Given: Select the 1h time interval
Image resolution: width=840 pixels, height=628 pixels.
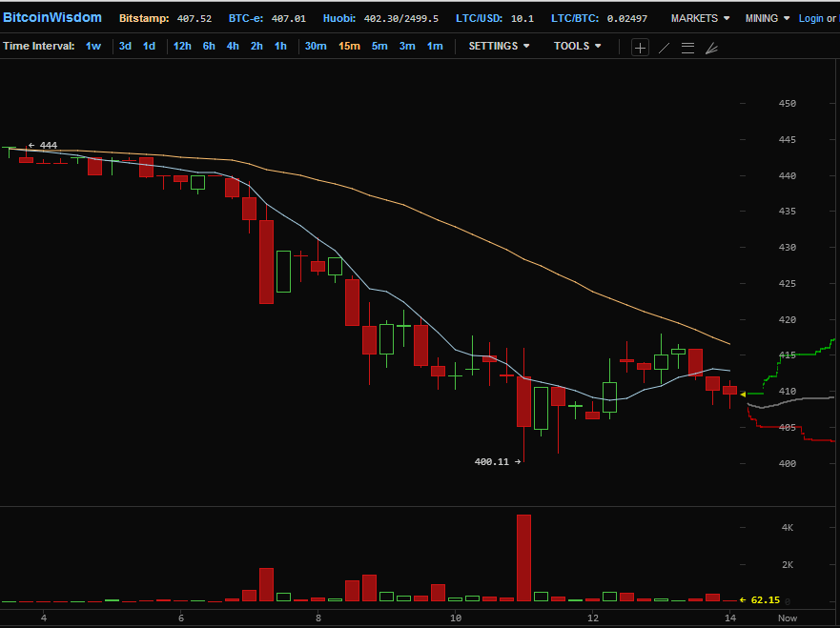Looking at the screenshot, I should pos(280,46).
